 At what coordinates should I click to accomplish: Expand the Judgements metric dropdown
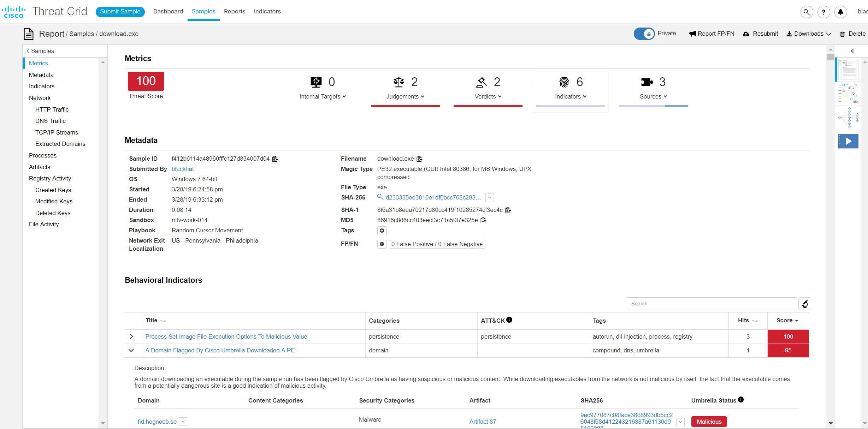click(x=405, y=96)
